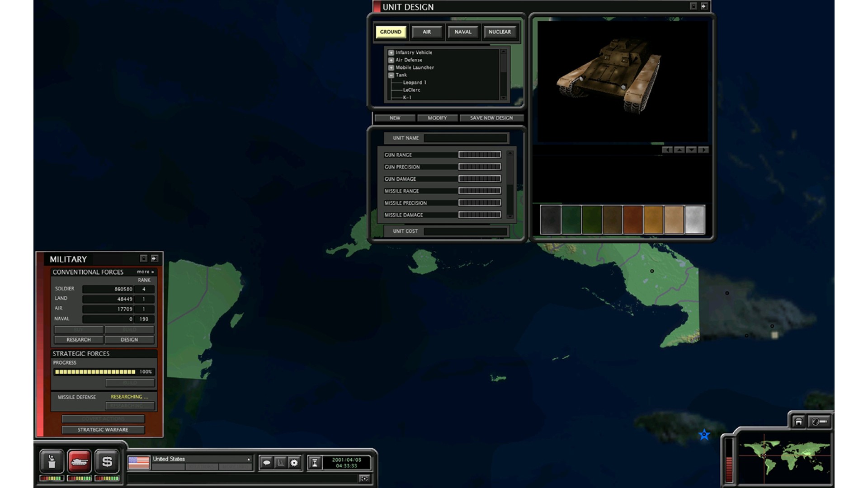Click the zoom magnifier icon above minimap
Viewport: 868px width, 488px height.
pyautogui.click(x=819, y=422)
